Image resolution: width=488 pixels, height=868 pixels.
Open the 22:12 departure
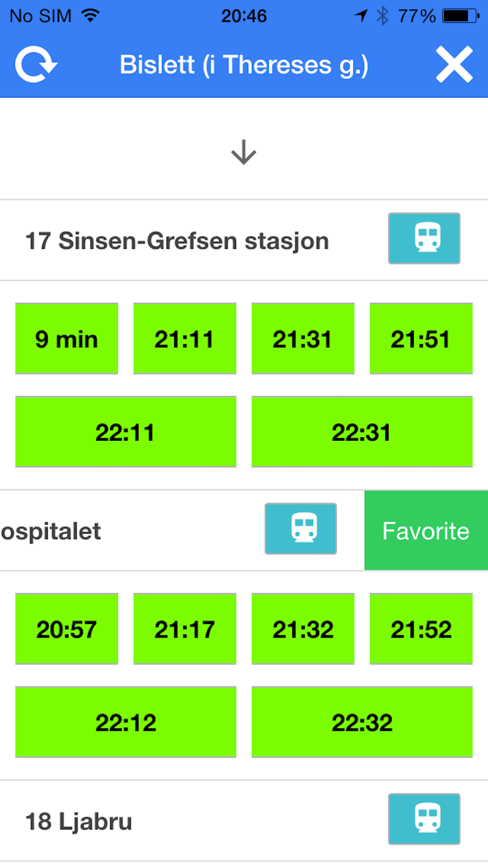(126, 722)
